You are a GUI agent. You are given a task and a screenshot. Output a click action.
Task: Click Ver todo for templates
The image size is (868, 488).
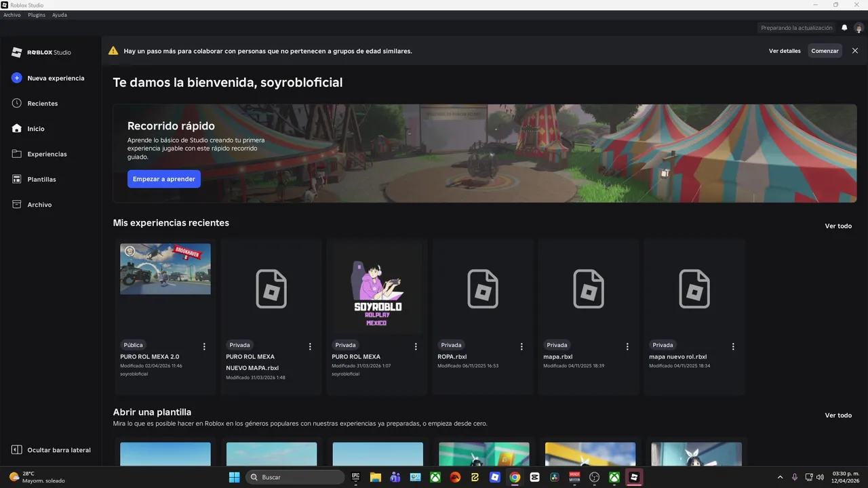point(838,415)
